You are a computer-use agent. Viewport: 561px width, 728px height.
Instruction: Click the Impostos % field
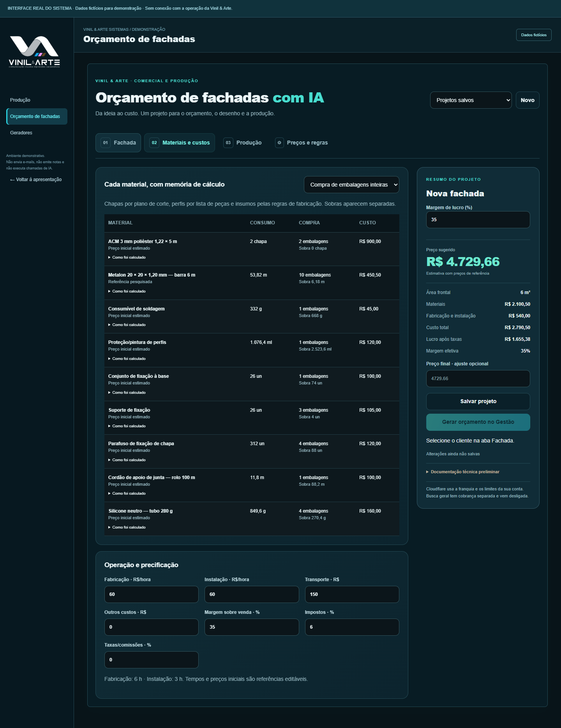point(352,627)
